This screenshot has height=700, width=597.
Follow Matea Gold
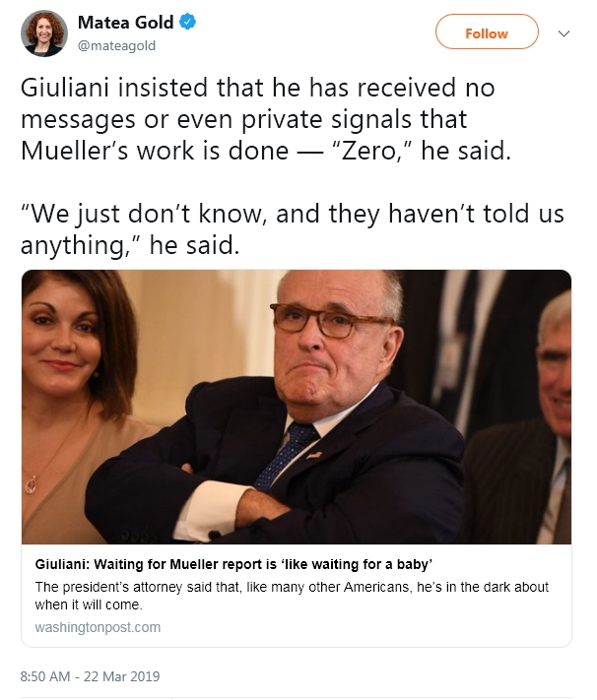[x=487, y=32]
